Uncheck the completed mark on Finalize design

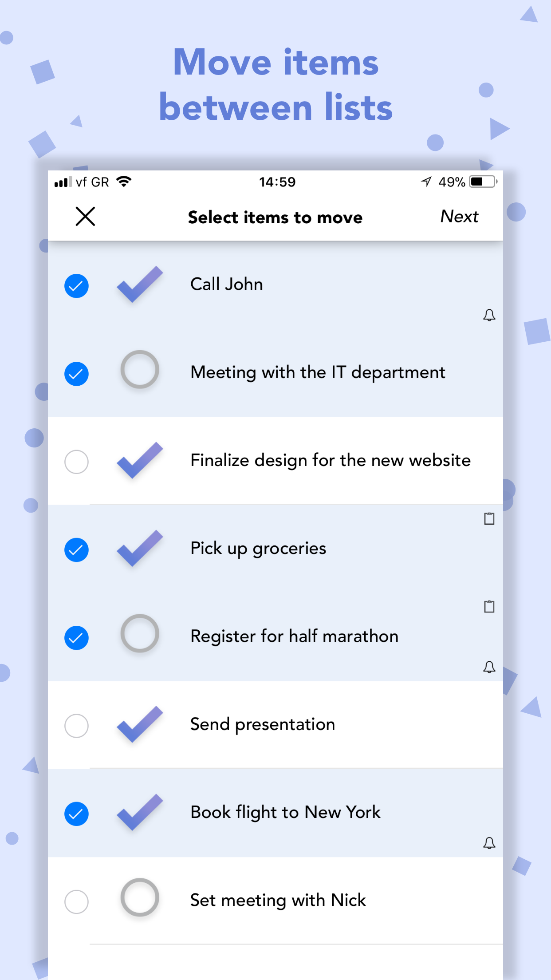click(x=140, y=460)
